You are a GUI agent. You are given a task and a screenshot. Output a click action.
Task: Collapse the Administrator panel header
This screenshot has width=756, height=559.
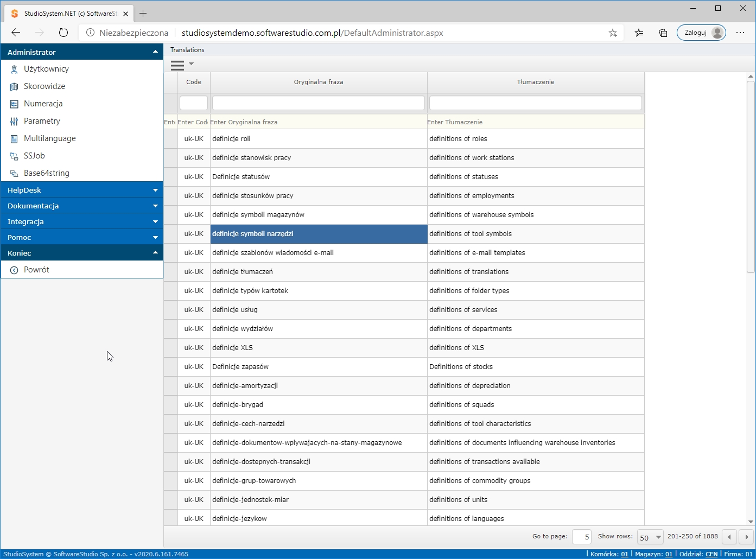(x=82, y=52)
